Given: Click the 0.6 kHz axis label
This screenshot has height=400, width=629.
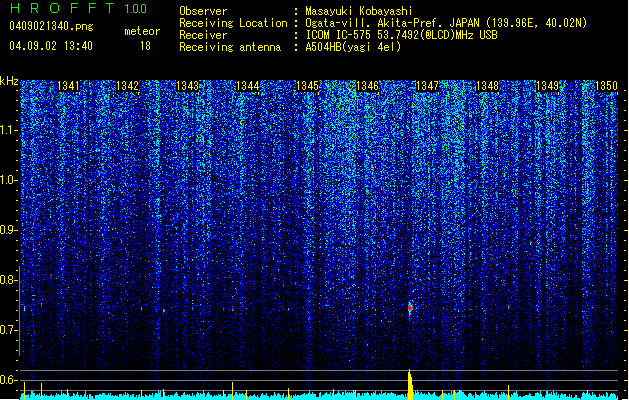Looking at the screenshot, I should (x=9, y=380).
